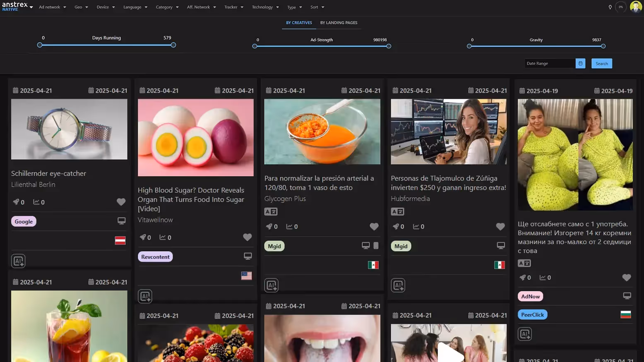The image size is (644, 362).
Task: Click Gravity slider left handle
Action: click(469, 46)
